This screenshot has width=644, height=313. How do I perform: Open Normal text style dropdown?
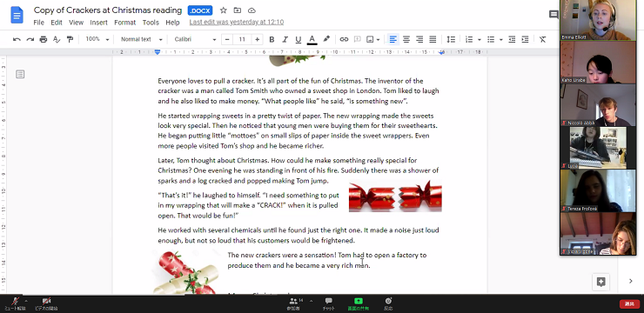[x=141, y=39]
